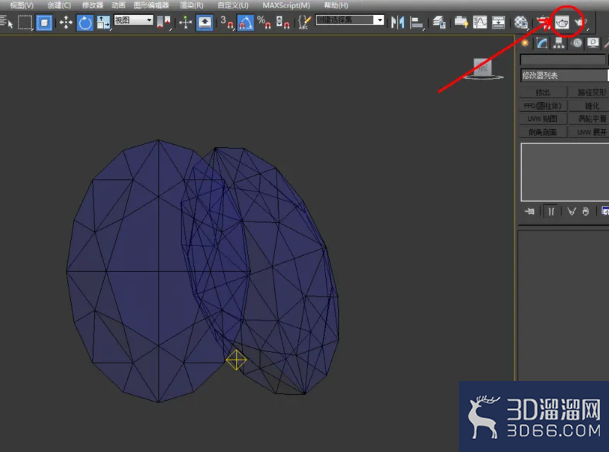
Task: Click the 挤出 modifier button
Action: point(543,92)
